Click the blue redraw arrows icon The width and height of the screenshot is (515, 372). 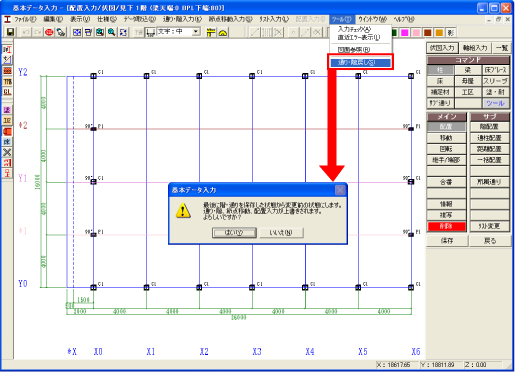pyautogui.click(x=123, y=32)
